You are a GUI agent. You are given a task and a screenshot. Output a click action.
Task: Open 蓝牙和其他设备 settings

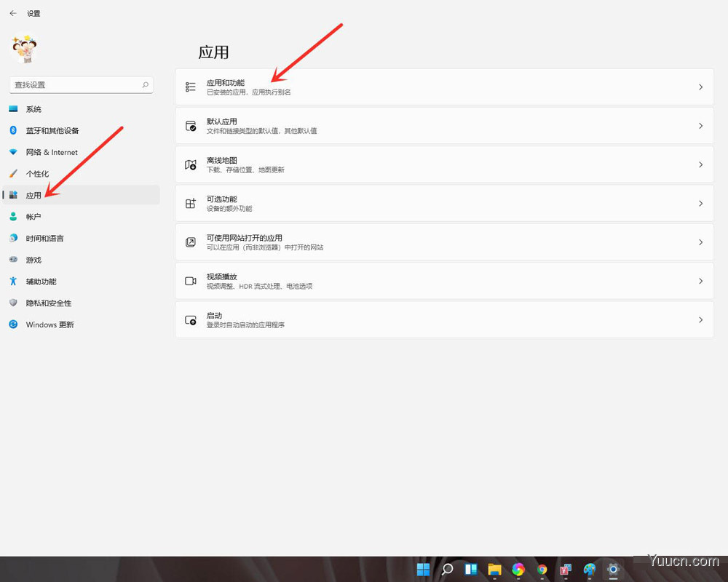tap(82, 130)
